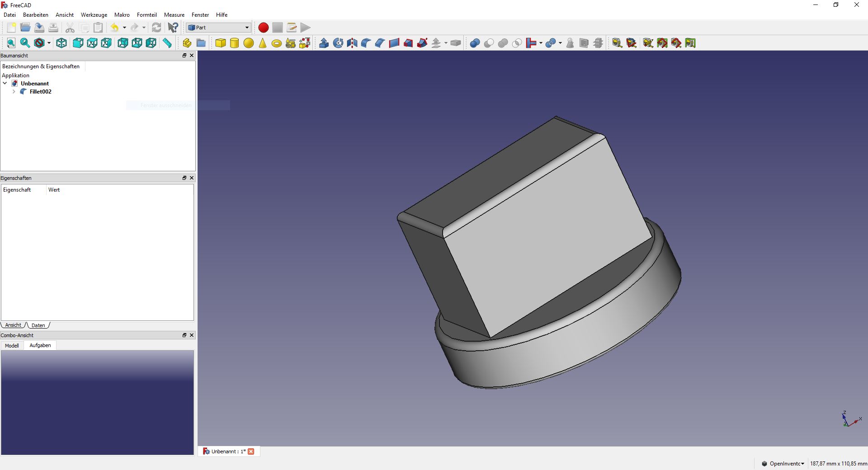
Task: Open the parametric primitives creator
Action: (291, 43)
